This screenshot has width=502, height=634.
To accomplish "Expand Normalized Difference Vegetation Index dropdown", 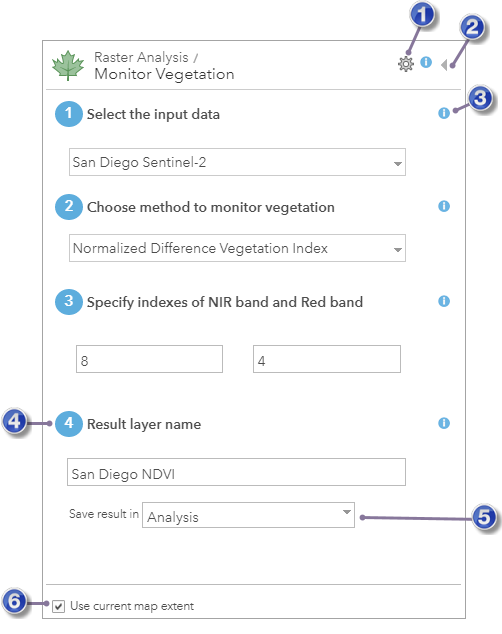I will pyautogui.click(x=237, y=248).
